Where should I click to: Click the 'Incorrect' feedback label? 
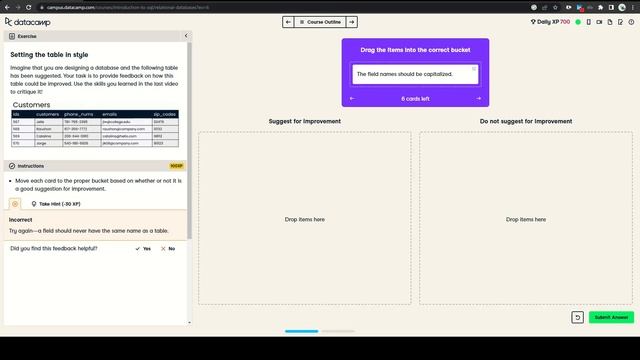click(20, 220)
